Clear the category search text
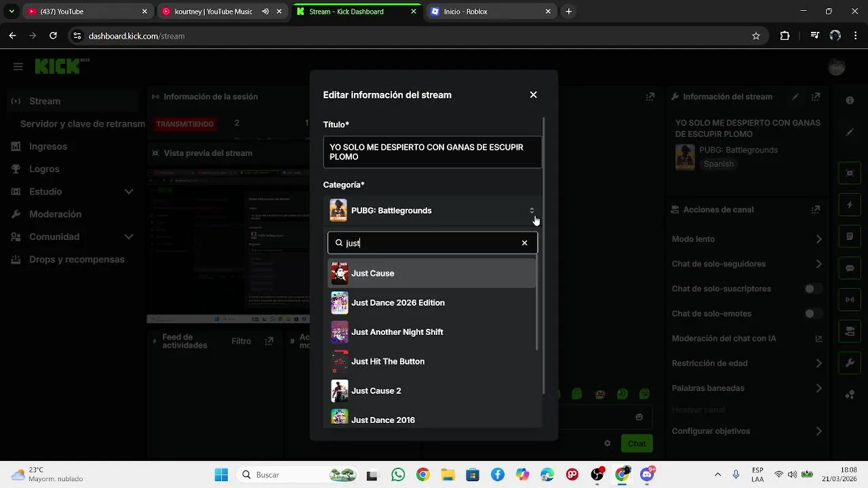Image resolution: width=868 pixels, height=488 pixels. tap(524, 243)
